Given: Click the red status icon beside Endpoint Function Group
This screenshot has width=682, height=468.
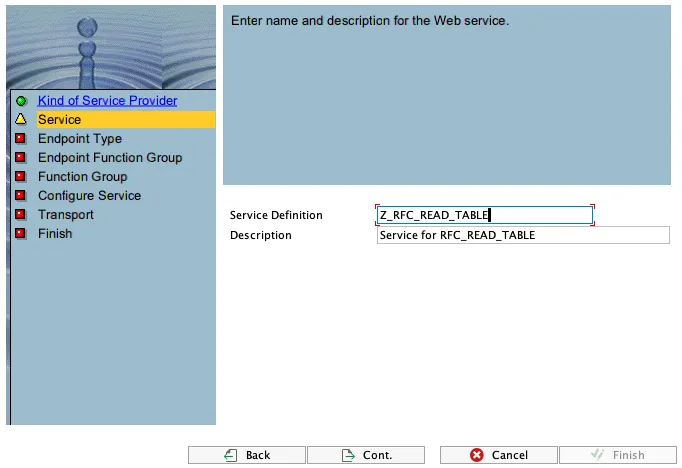Looking at the screenshot, I should [20, 157].
